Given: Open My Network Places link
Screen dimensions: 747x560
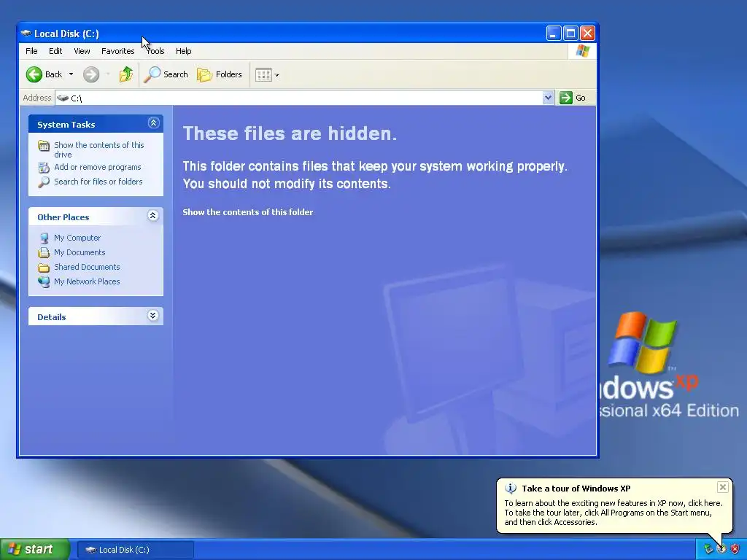Looking at the screenshot, I should pyautogui.click(x=87, y=281).
